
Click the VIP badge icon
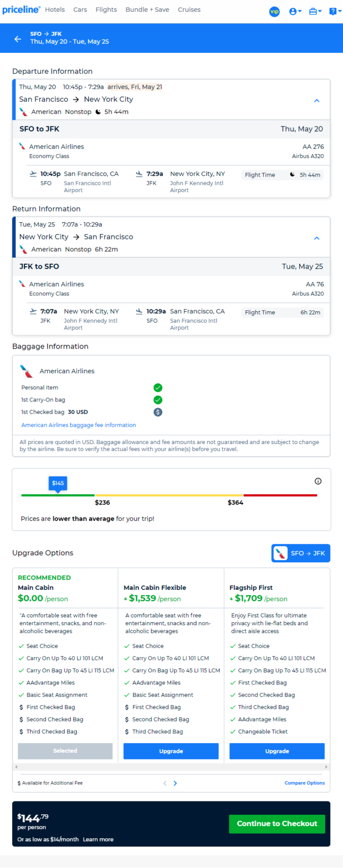274,11
